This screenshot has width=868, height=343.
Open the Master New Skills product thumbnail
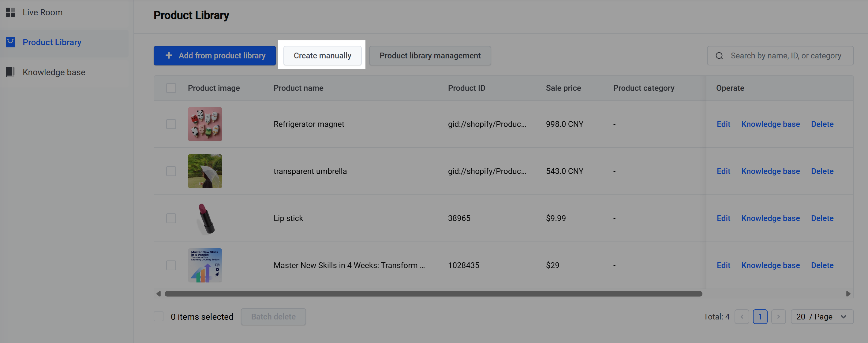coord(205,265)
